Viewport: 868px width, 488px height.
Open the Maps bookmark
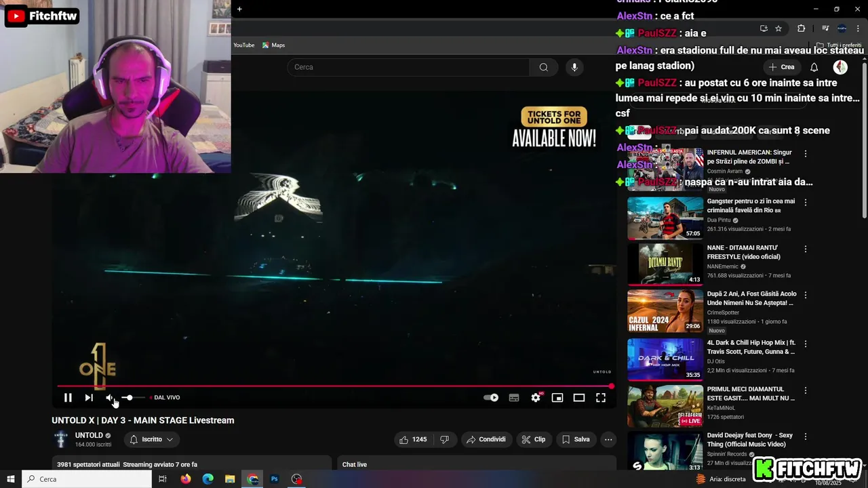[x=274, y=45]
